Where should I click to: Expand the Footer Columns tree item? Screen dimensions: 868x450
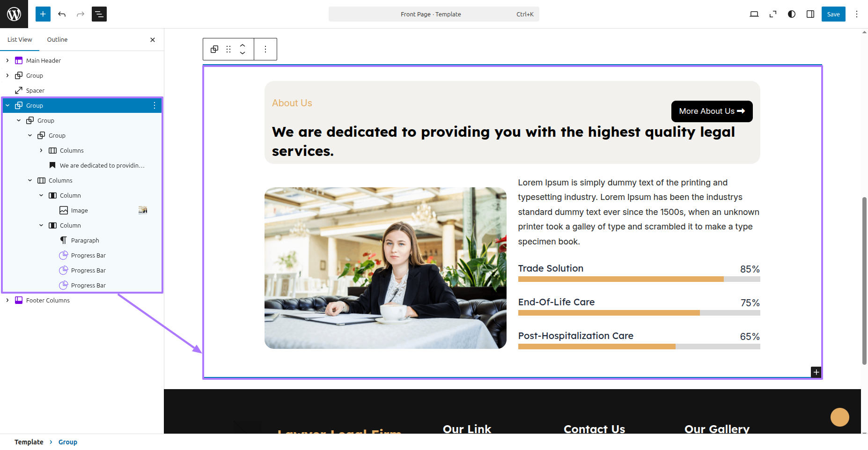[x=7, y=300]
